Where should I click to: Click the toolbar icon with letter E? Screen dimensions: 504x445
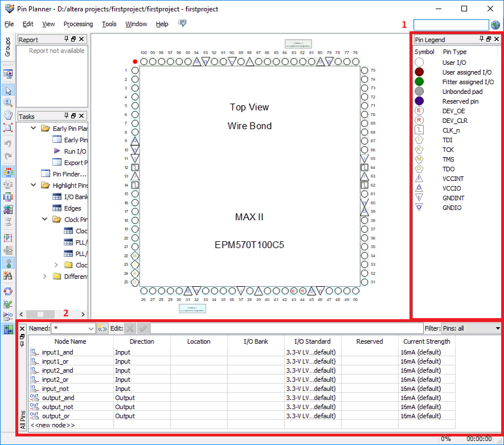click(x=8, y=197)
